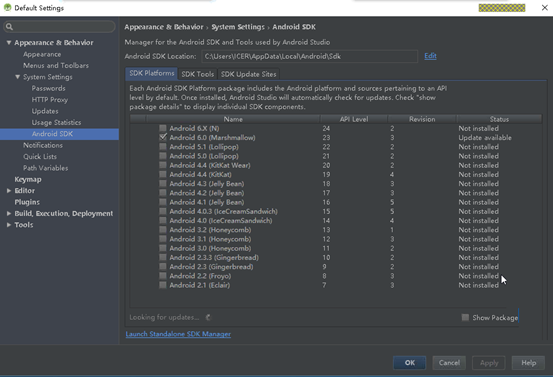Click the spinning updates progress icon

208,317
